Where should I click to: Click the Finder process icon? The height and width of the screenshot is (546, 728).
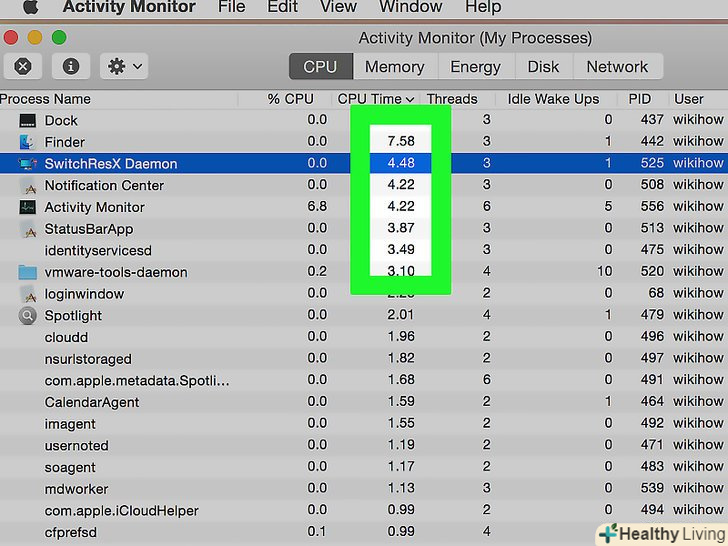(27, 142)
